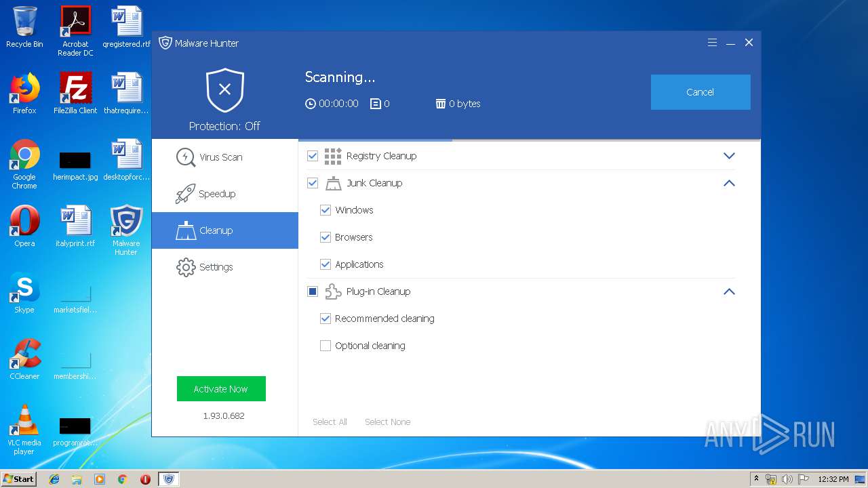Click the Select All link
This screenshot has width=868, height=488.
pyautogui.click(x=330, y=422)
